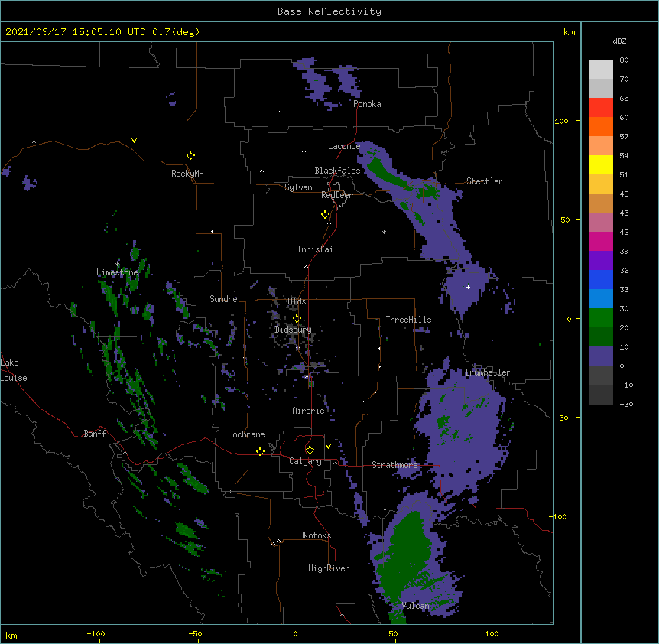Screen dimensions: 659x644
Task: Click the Airdrie label
Action: (x=309, y=411)
